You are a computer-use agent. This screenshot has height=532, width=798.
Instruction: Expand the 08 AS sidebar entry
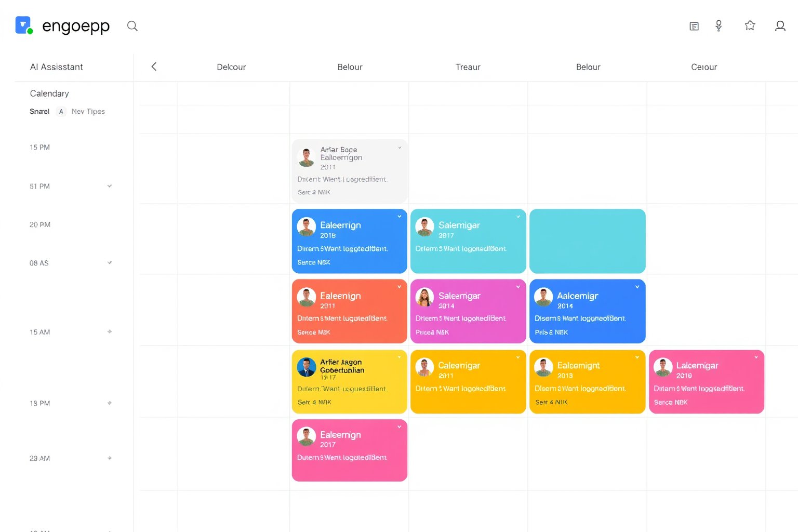point(110,262)
